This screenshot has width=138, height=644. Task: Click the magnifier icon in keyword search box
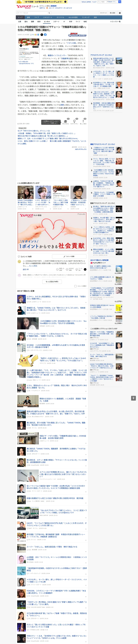[50, 13]
